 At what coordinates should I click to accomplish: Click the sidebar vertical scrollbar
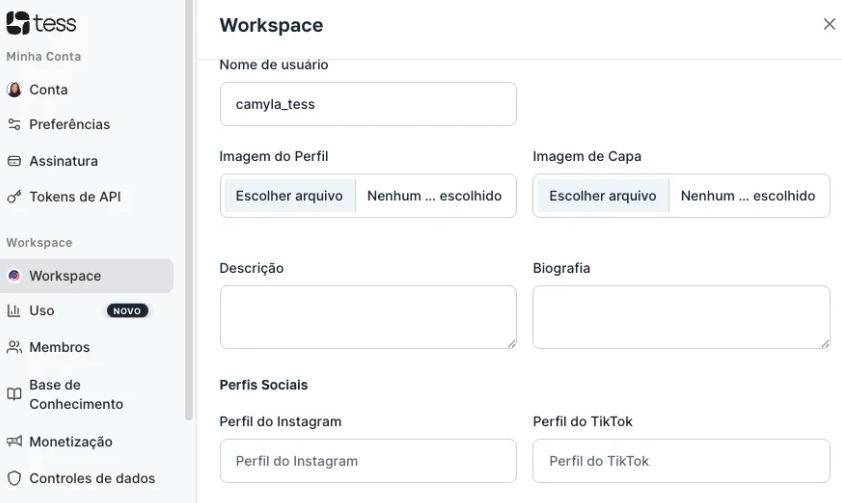[x=189, y=209]
